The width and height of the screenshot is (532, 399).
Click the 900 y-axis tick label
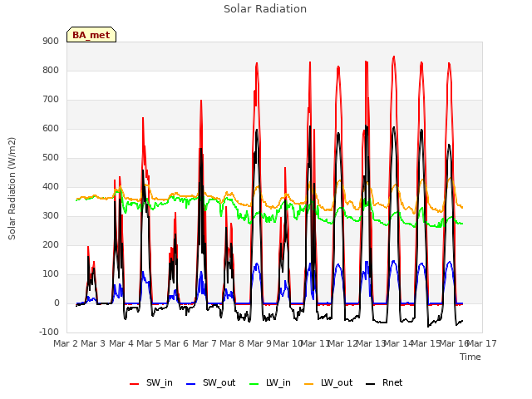point(51,41)
